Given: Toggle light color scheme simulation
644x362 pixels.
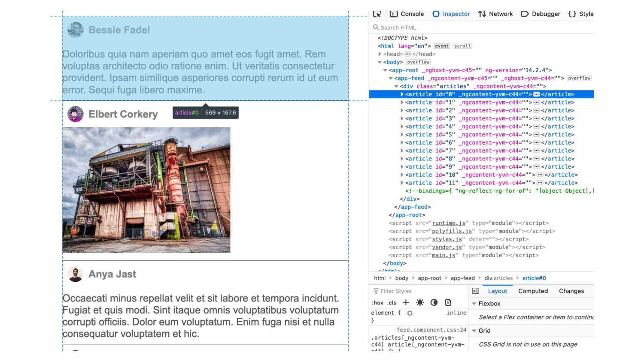Looking at the screenshot, I should pos(420,303).
